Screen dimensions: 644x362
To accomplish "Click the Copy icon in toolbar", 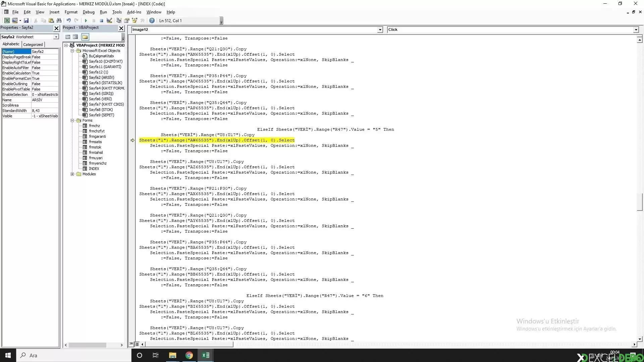I will pyautogui.click(x=43, y=20).
